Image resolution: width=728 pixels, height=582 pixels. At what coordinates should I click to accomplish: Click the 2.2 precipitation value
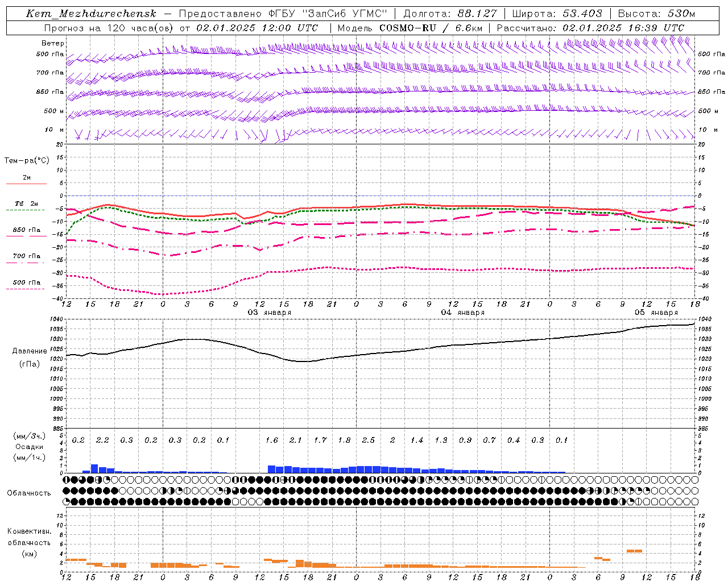coord(102,440)
